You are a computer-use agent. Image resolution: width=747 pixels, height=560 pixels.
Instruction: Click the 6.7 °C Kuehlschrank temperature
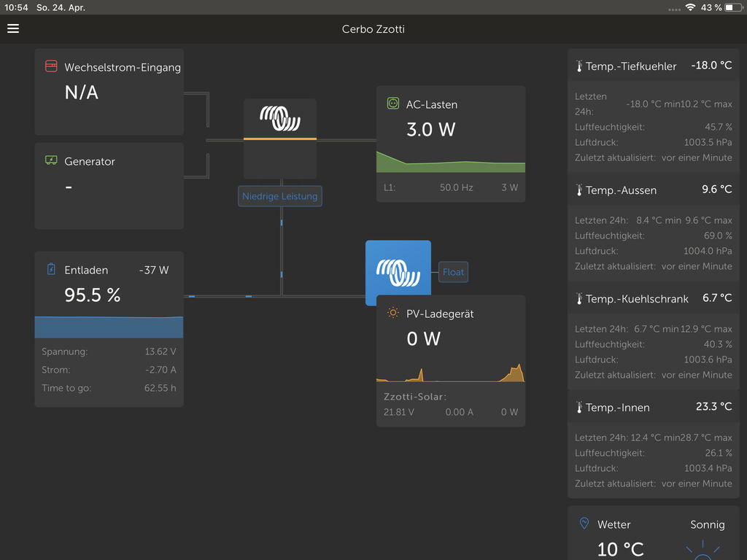point(717,297)
